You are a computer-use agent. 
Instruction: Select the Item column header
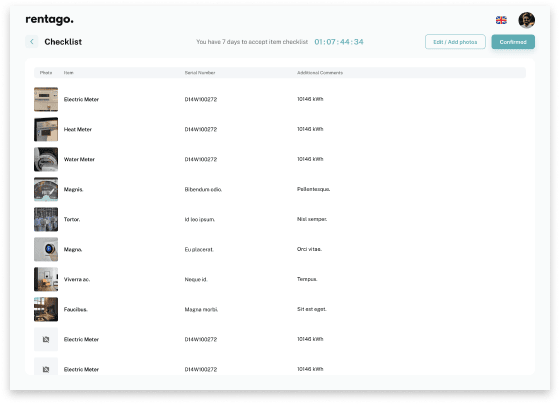[x=69, y=73]
